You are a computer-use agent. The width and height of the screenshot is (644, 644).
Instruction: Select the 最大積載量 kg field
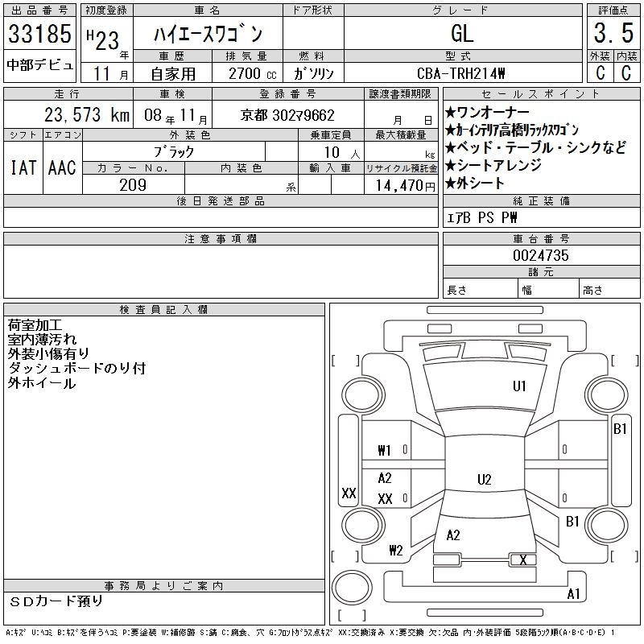pos(401,151)
